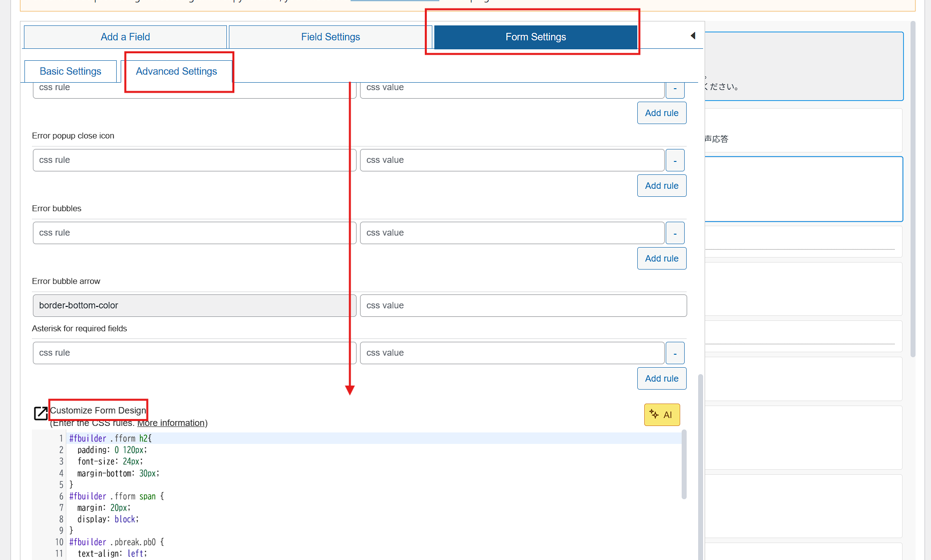
Task: Remove the Error bubbles CSS rule
Action: click(675, 233)
